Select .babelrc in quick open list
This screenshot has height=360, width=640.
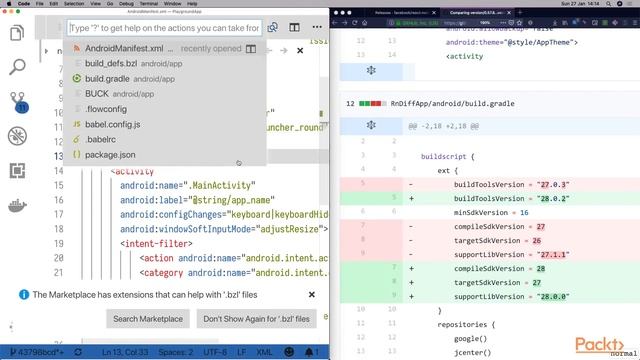tap(165, 140)
